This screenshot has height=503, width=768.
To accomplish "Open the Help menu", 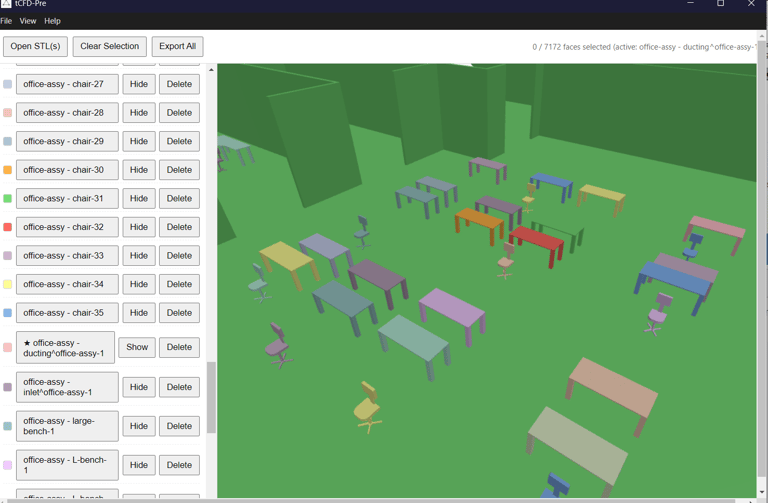I will 52,21.
